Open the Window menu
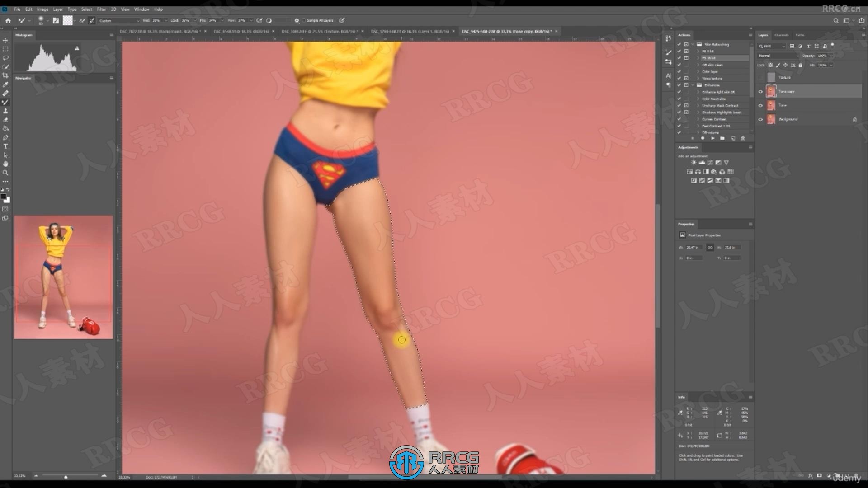868x488 pixels. 142,9
